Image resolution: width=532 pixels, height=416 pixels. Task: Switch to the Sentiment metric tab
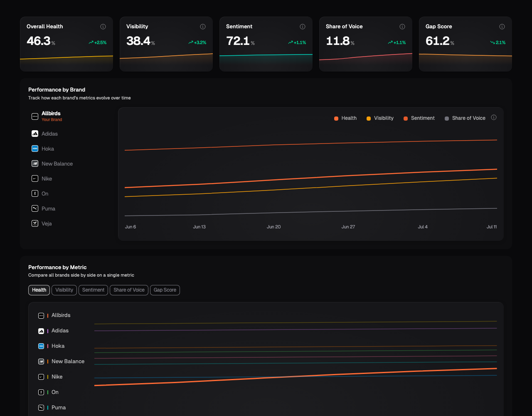point(93,290)
